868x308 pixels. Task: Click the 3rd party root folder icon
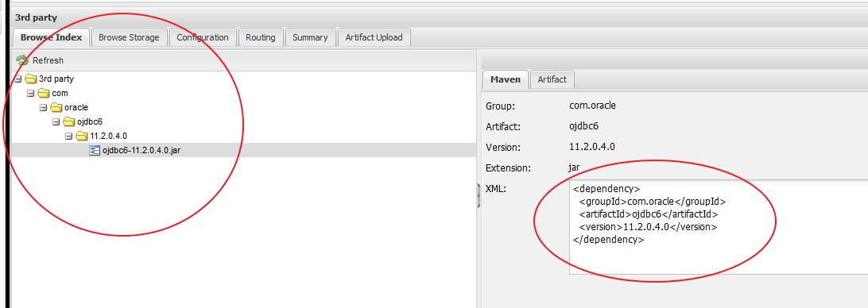[x=30, y=79]
